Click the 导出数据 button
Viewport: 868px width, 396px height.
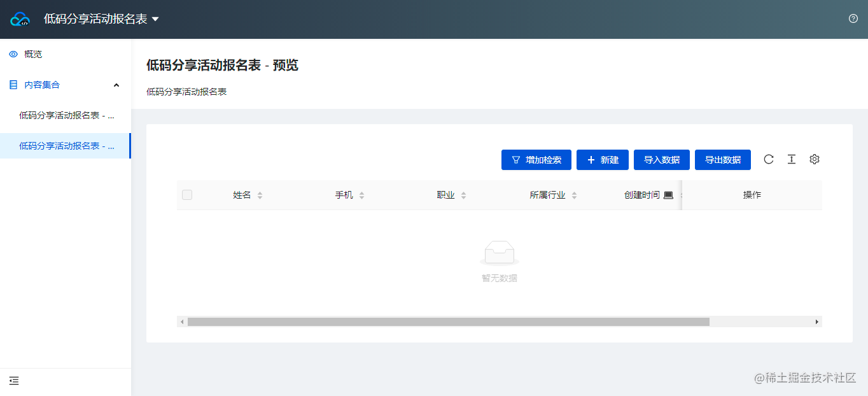pyautogui.click(x=723, y=160)
